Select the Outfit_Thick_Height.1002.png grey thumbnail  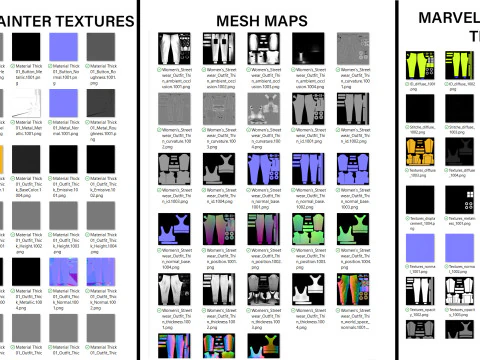(x=26, y=216)
